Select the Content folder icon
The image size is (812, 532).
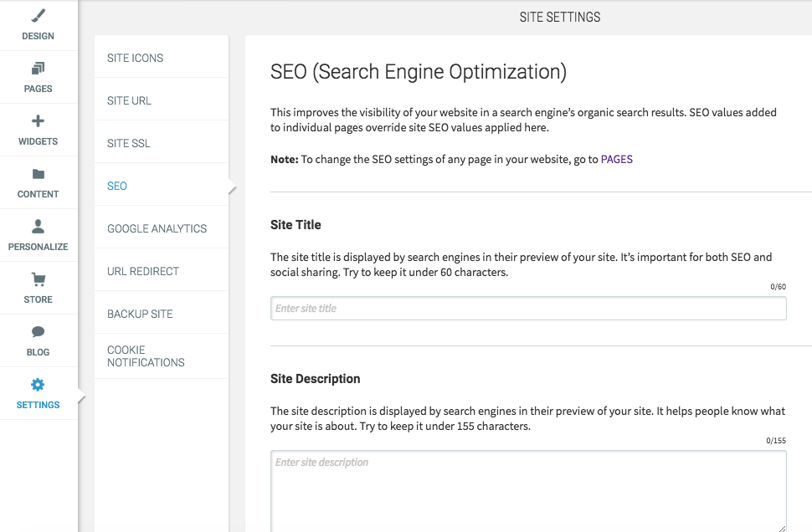pyautogui.click(x=38, y=174)
